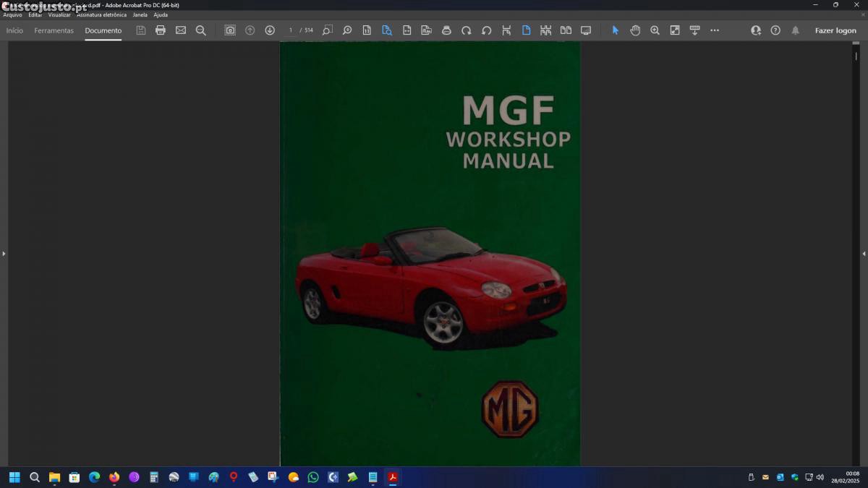
Task: Click the rotate clockwise icon
Action: point(467,30)
